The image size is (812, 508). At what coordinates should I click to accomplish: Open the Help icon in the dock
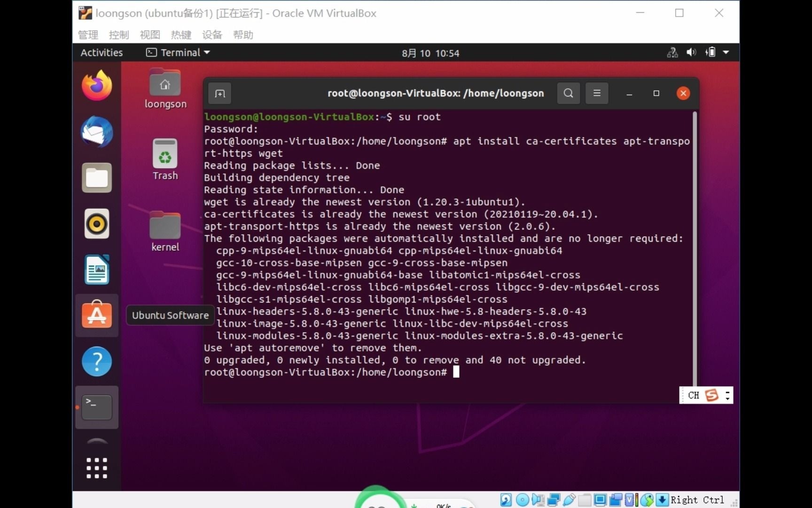[x=97, y=361]
